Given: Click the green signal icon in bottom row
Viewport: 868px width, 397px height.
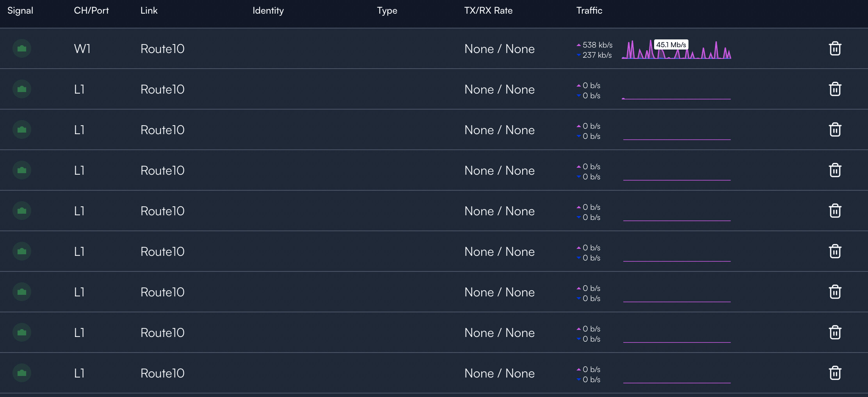Looking at the screenshot, I should pyautogui.click(x=22, y=373).
